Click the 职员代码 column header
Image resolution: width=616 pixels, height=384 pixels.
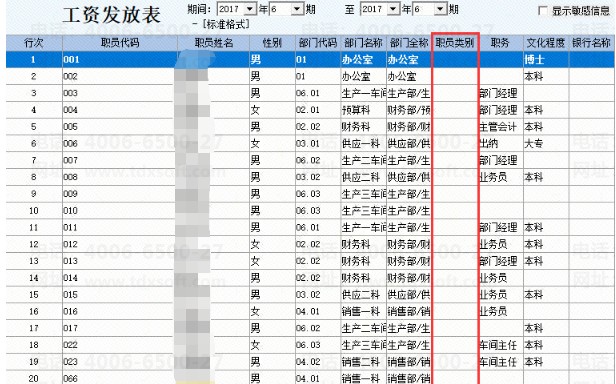click(x=120, y=43)
